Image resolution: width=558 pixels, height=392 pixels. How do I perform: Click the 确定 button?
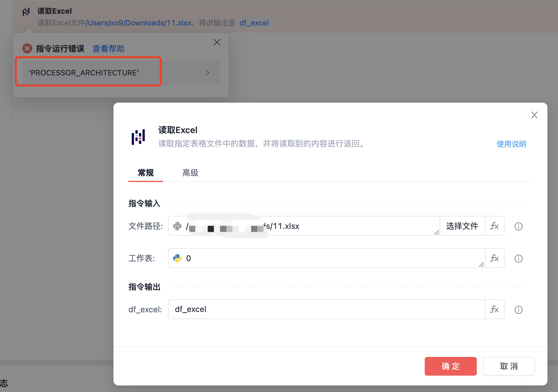tap(450, 366)
